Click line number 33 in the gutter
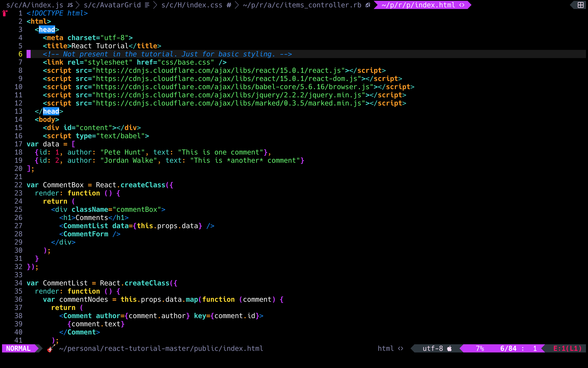 (x=18, y=275)
